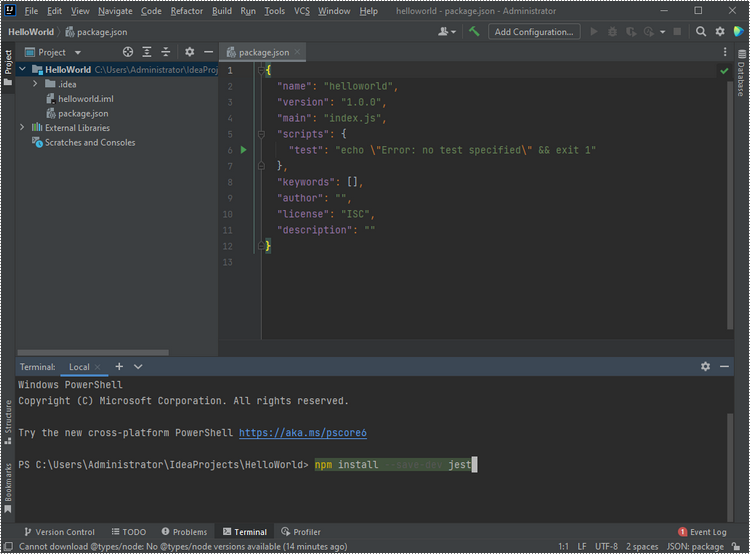Viewport: 750px width, 554px height.
Task: Open the Tools menu
Action: click(275, 11)
